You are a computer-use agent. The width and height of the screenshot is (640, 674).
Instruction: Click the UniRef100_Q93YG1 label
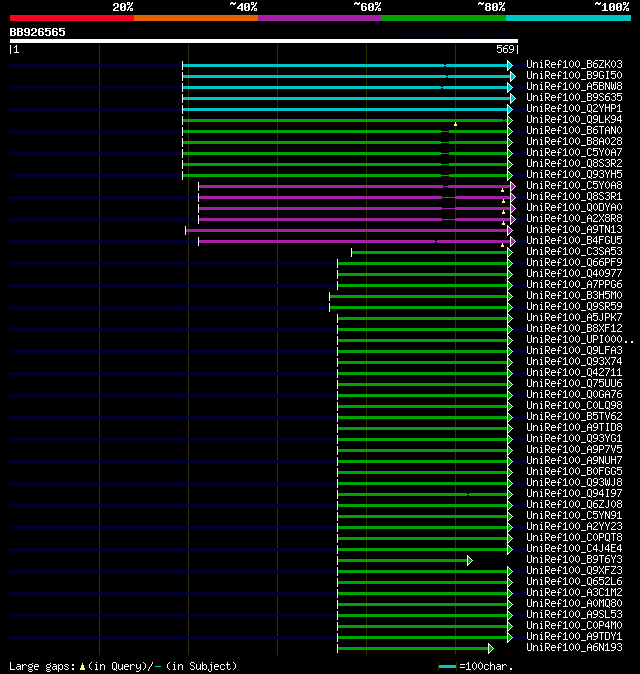click(x=574, y=438)
